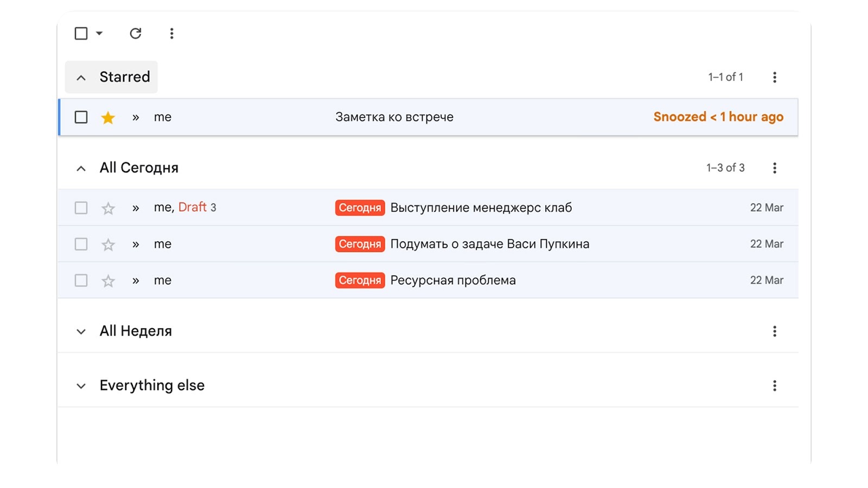Expand the All Неделя section

(80, 331)
